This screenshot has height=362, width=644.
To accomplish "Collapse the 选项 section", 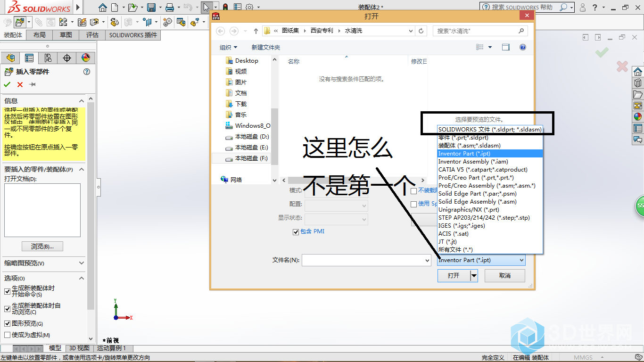I will [82, 278].
